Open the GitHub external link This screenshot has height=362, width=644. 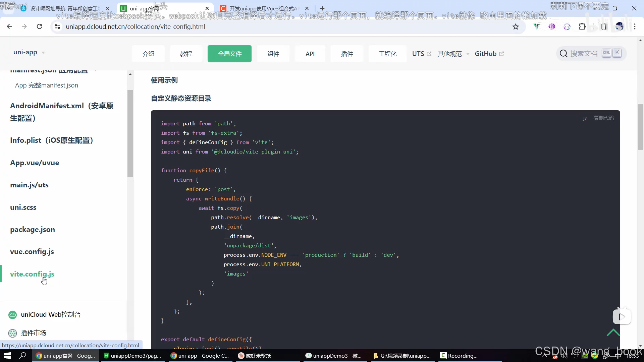click(489, 54)
